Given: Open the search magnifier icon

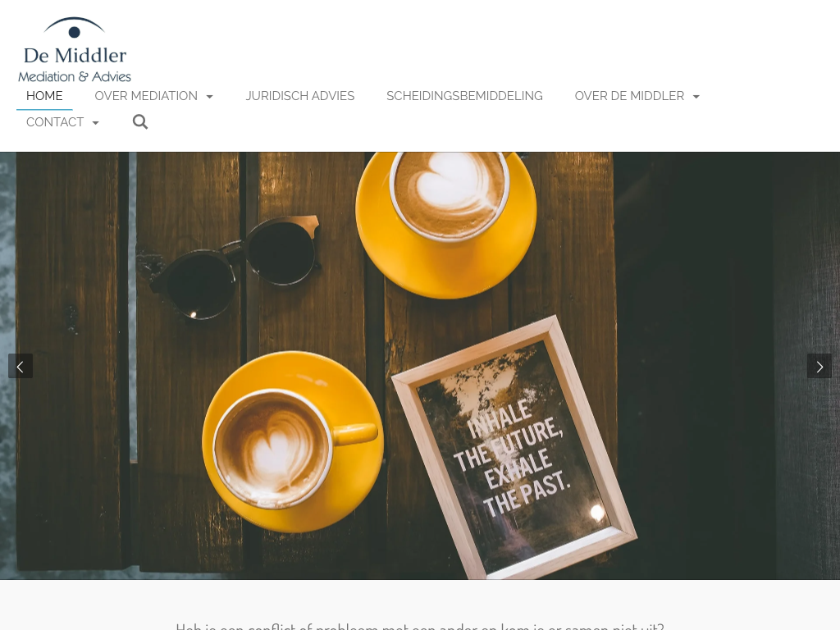Looking at the screenshot, I should tap(140, 122).
